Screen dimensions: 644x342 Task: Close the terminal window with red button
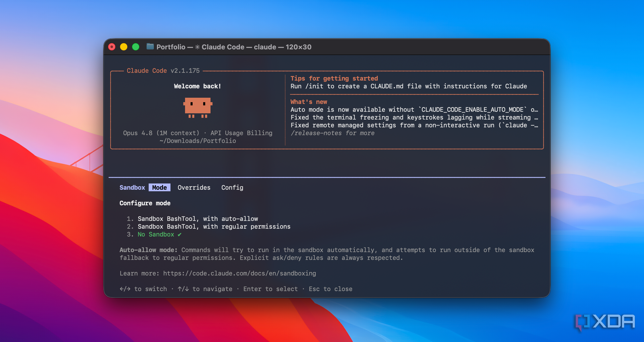tap(112, 47)
